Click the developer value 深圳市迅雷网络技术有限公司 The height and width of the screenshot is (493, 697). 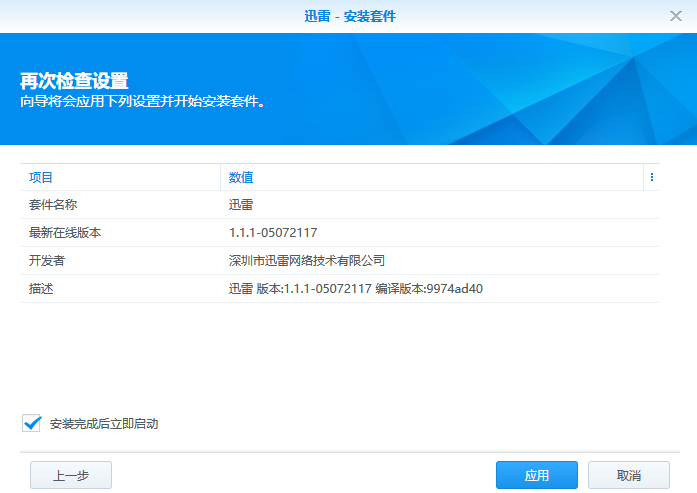pyautogui.click(x=307, y=261)
